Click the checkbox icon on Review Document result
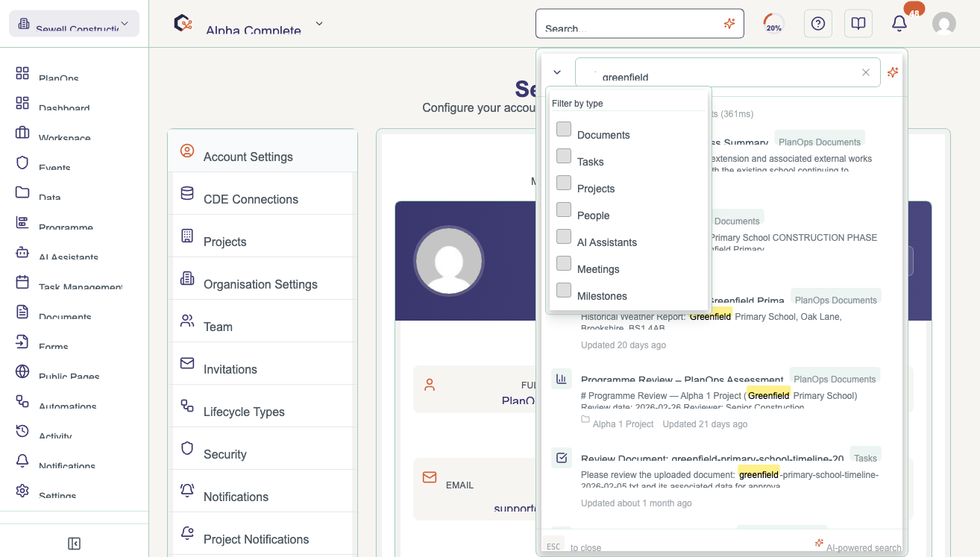 click(562, 458)
